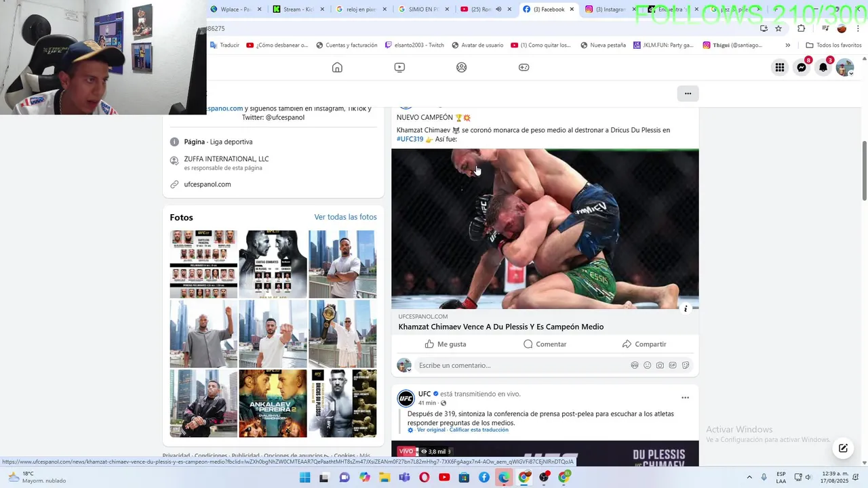Open Cuentas y facturación bookmark
Image resolution: width=868 pixels, height=488 pixels.
point(347,45)
